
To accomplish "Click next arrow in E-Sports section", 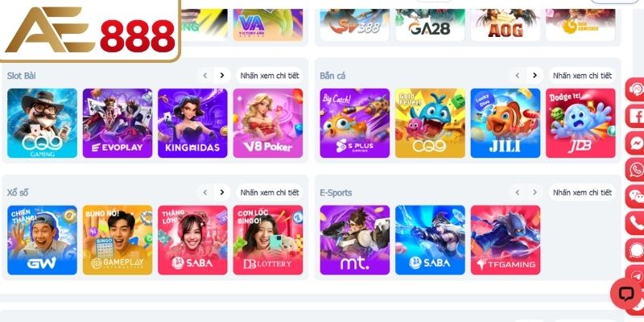I will coord(535,192).
